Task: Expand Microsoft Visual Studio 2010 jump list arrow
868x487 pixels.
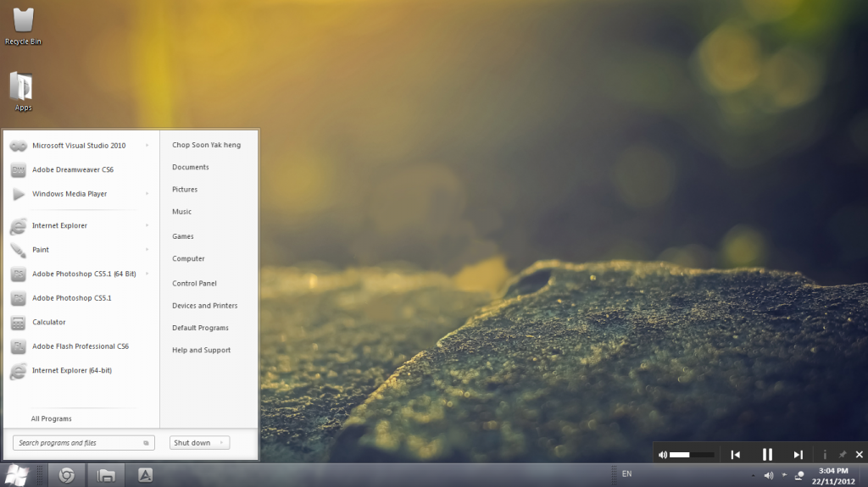Action: (x=147, y=146)
